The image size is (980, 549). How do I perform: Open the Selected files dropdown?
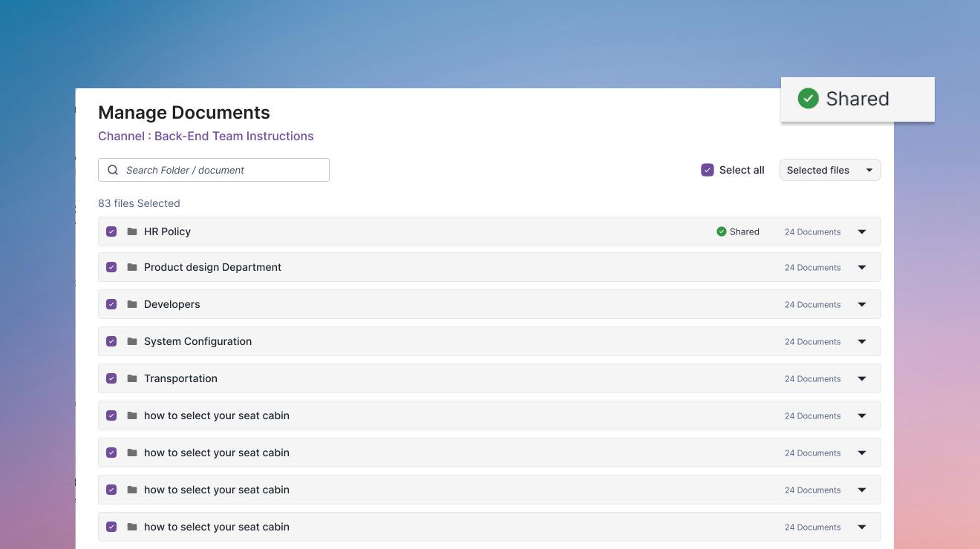(830, 170)
